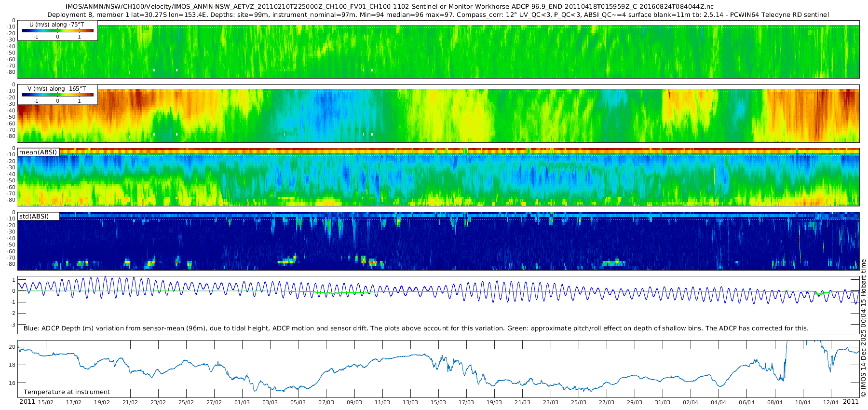This screenshot has width=868, height=410.
Task: Select the 11/03 date on time axis
Action: 382,402
